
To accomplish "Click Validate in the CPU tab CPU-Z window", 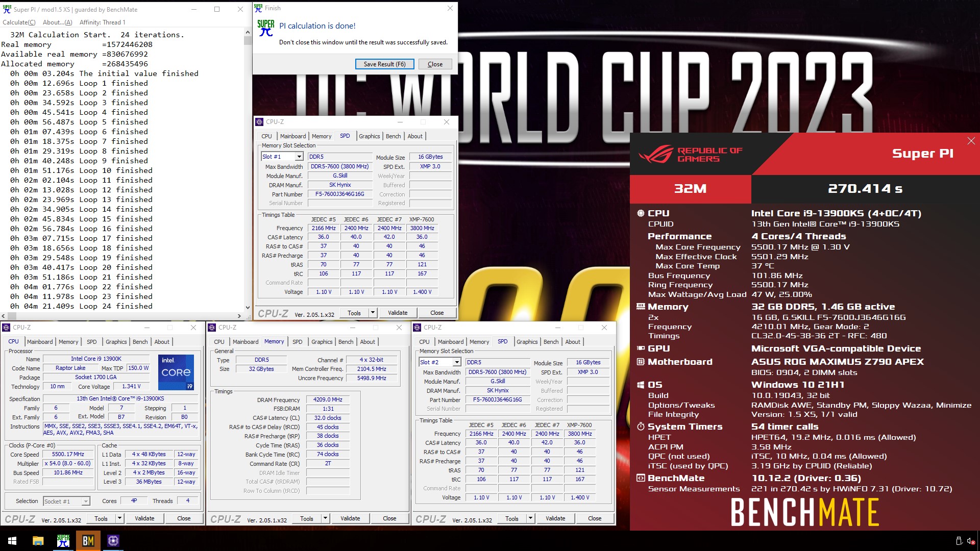I will 144,518.
